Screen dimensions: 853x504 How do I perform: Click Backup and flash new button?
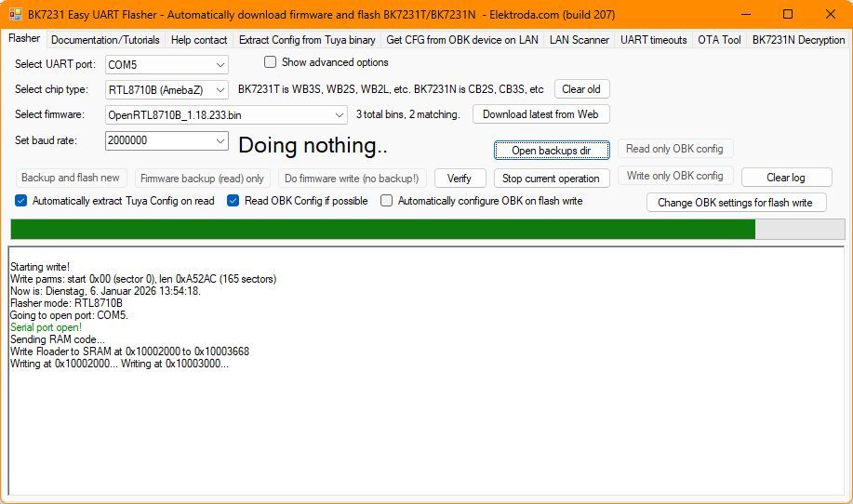(71, 178)
